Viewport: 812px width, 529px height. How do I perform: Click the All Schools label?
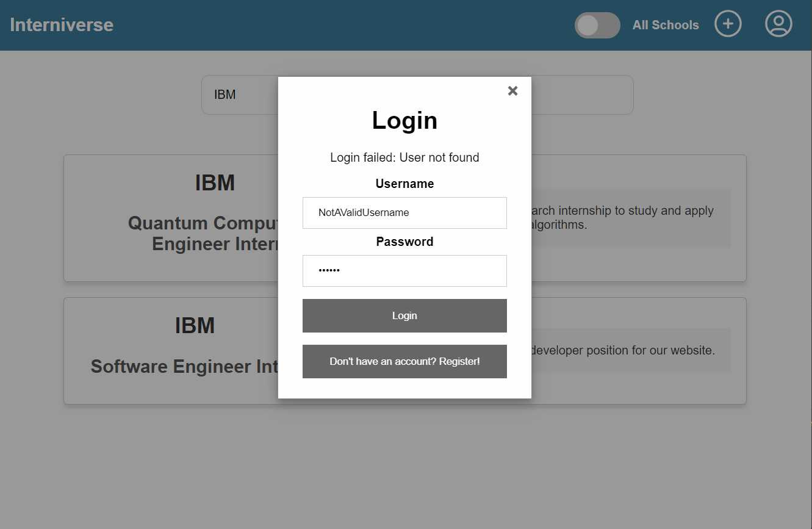666,25
